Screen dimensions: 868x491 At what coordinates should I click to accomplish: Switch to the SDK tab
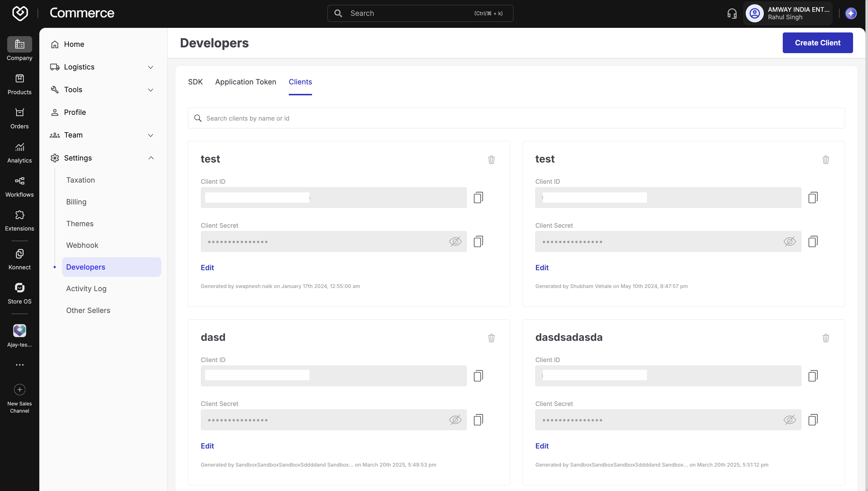click(195, 82)
